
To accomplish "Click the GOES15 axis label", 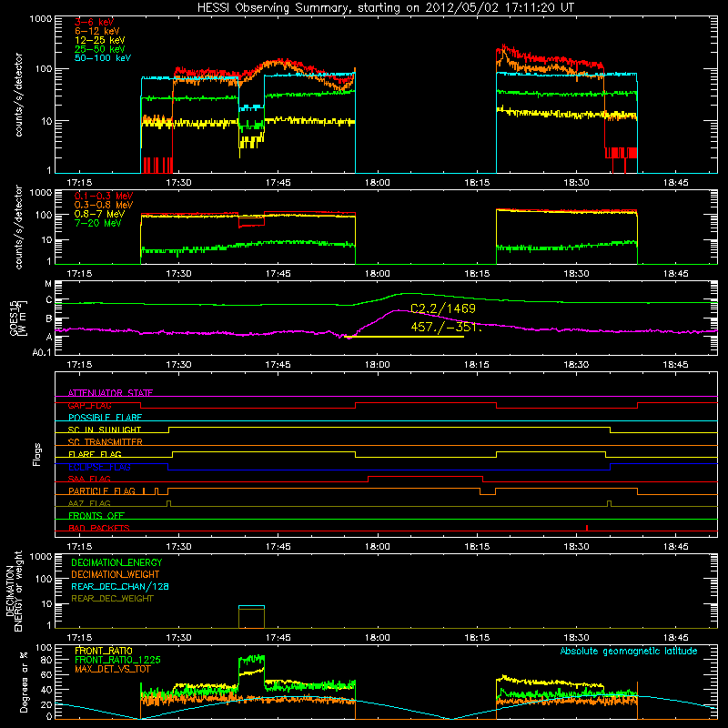I will point(14,318).
